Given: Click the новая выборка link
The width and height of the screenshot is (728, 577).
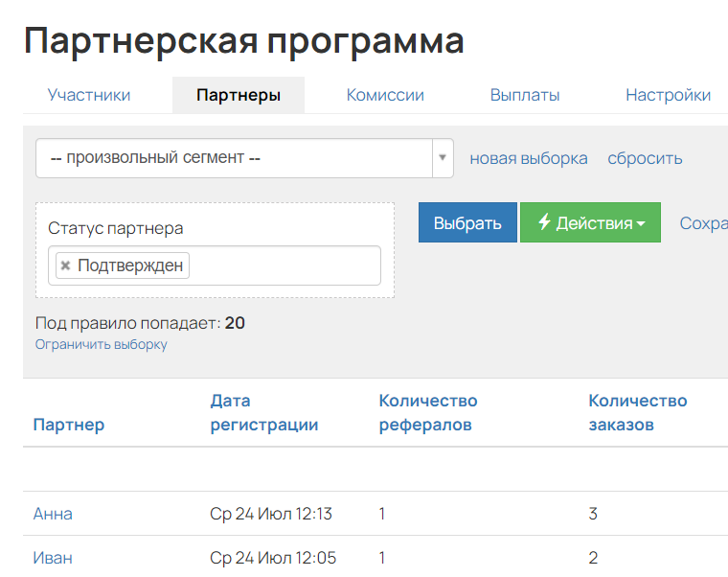Looking at the screenshot, I should click(529, 158).
